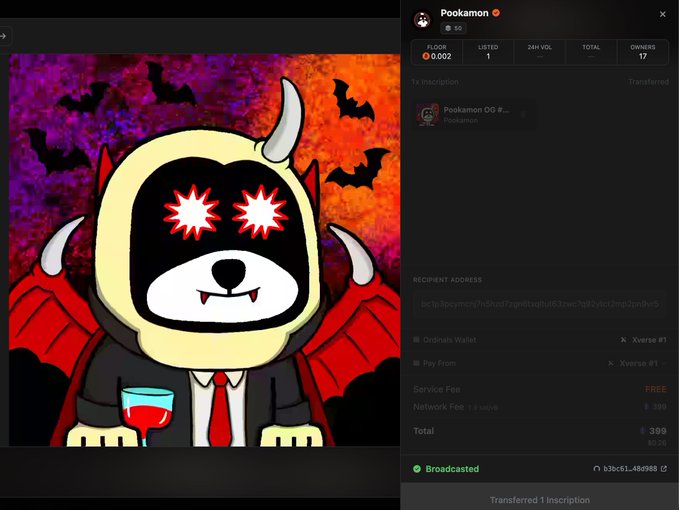Click the spinner icon before the transaction hash
The height and width of the screenshot is (510, 679).
tap(597, 469)
